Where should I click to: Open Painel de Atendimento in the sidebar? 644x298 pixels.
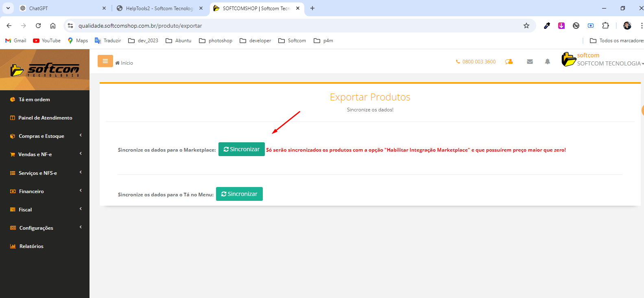45,118
